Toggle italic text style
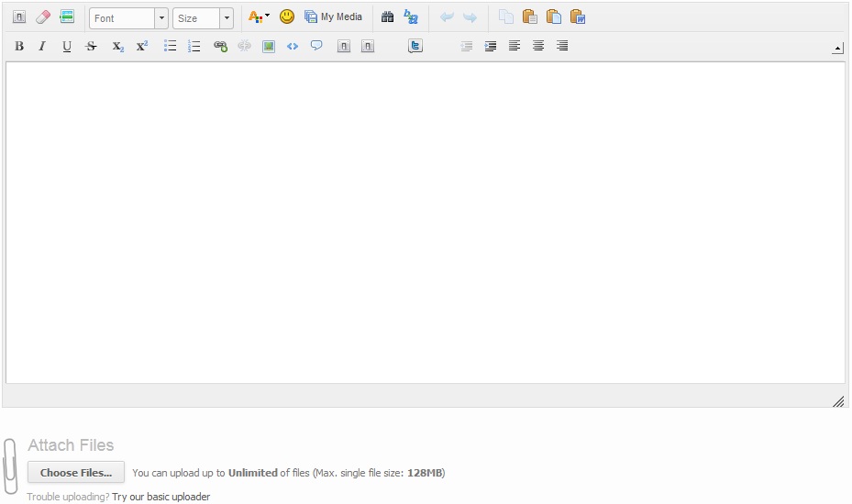Viewport: 852px width, 504px height. pyautogui.click(x=42, y=46)
